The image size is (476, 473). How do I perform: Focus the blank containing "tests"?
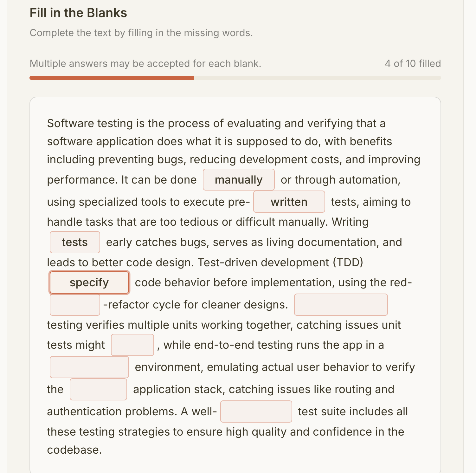tap(75, 242)
